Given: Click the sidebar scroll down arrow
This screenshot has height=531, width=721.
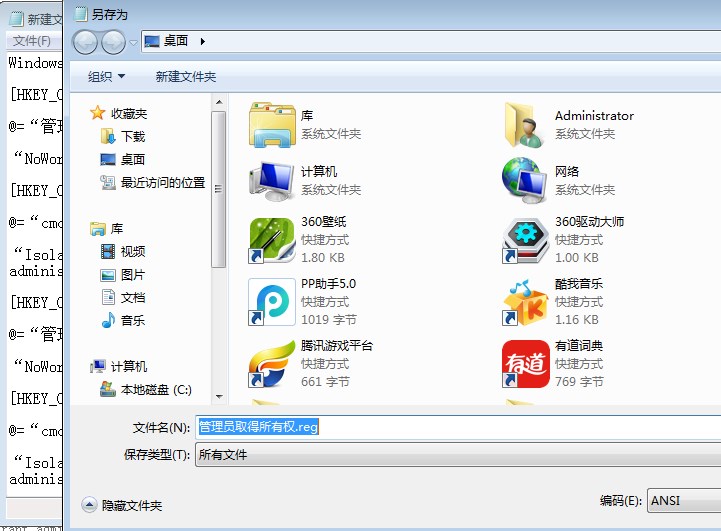Looking at the screenshot, I should click(x=219, y=396).
